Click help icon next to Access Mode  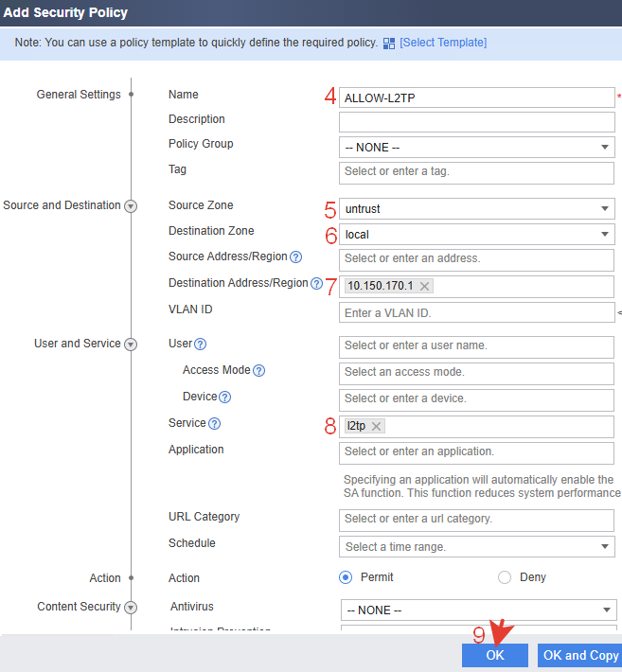tap(258, 371)
